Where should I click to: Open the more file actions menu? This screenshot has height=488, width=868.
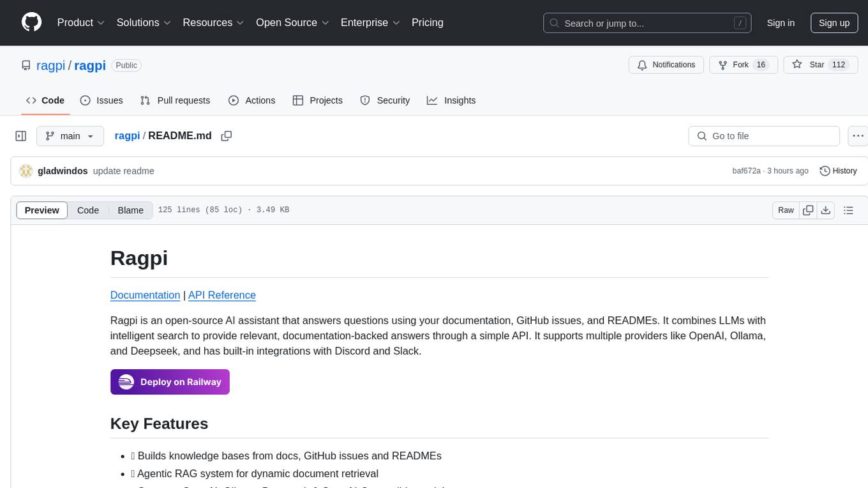tap(858, 136)
